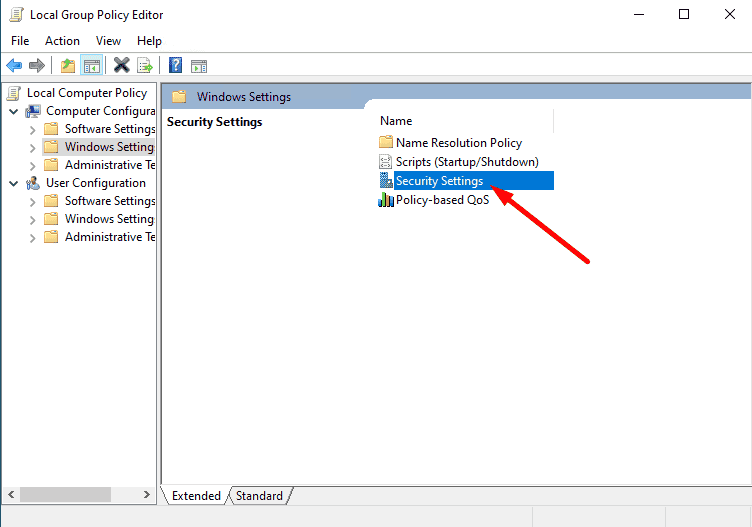Click Show/Hide Action Pane toolbar icon
Screen dimensions: 752x527
(199, 66)
